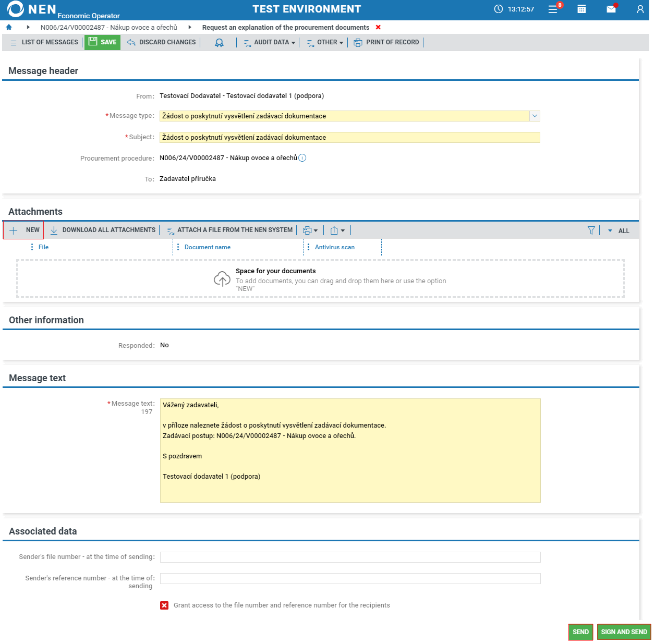Sort by Antivirus scan column header
Image resolution: width=655 pixels, height=644 pixels.
point(335,247)
